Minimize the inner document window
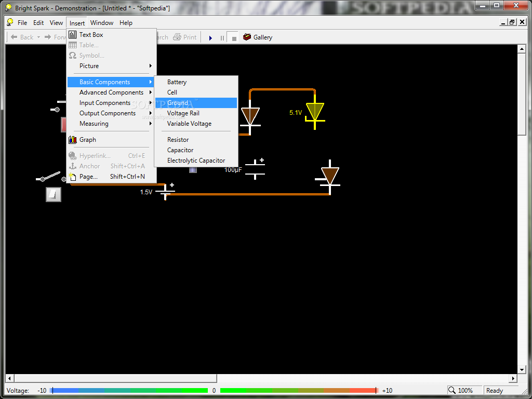This screenshot has width=532, height=399. 504,22
